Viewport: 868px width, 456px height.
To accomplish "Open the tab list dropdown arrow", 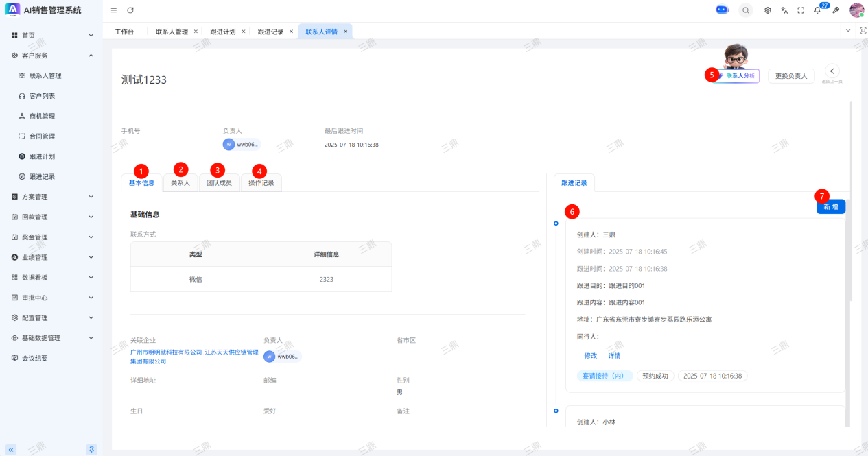I will (x=848, y=31).
